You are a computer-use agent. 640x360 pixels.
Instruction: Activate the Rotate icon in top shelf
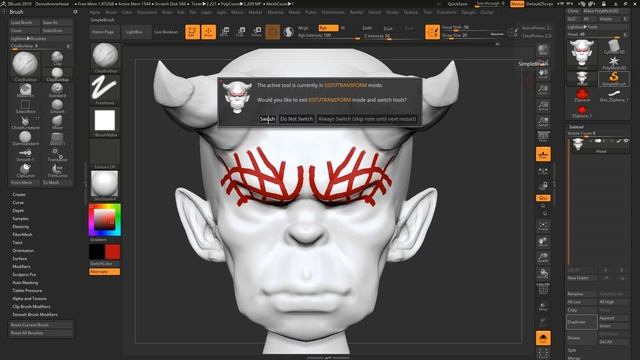[257, 32]
